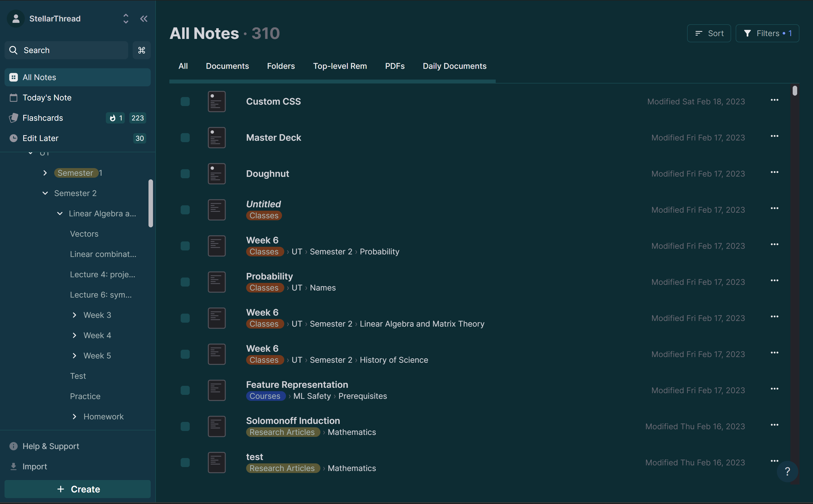The width and height of the screenshot is (813, 504).
Task: Check the Doughnut document checkbox
Action: click(x=185, y=173)
